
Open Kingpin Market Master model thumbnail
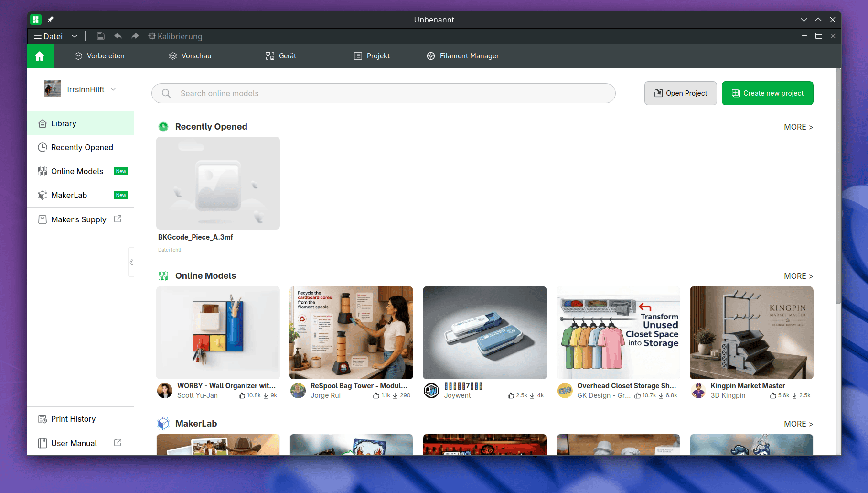click(x=751, y=332)
